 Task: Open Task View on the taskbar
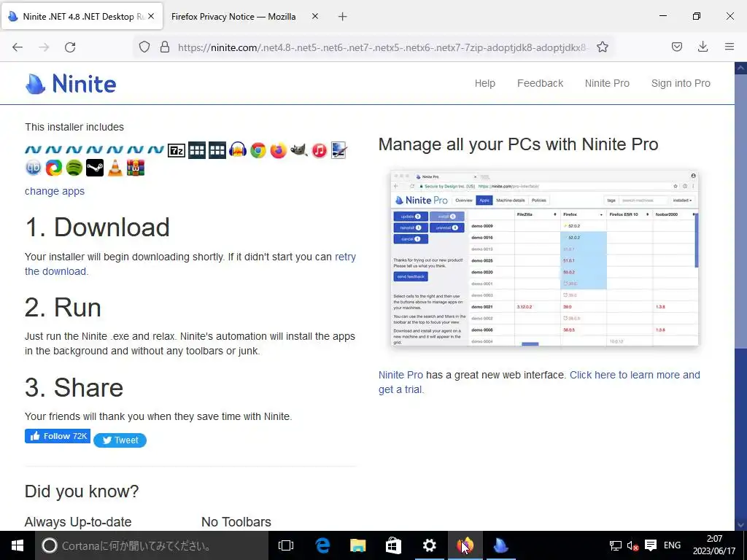tap(286, 545)
